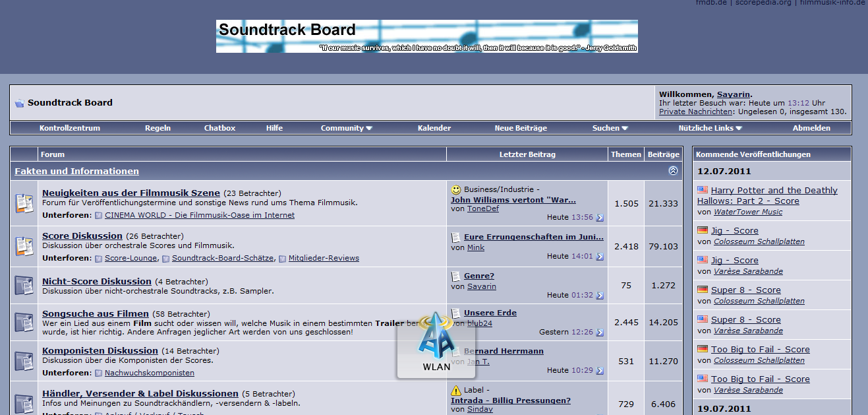Viewport: 868px width, 415px height.
Task: Click the forum status icon beside Nicht-Score Diskussion
Action: [24, 286]
